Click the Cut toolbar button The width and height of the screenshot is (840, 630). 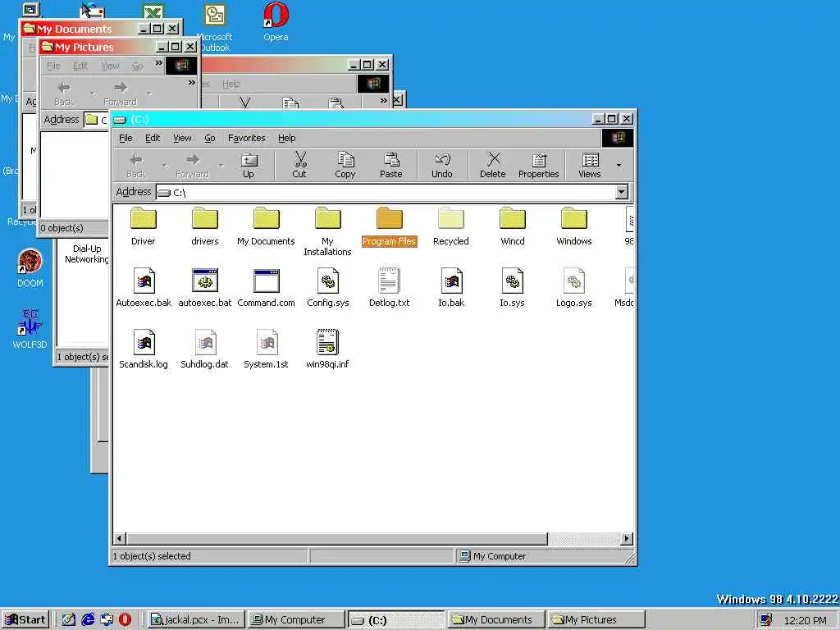299,166
